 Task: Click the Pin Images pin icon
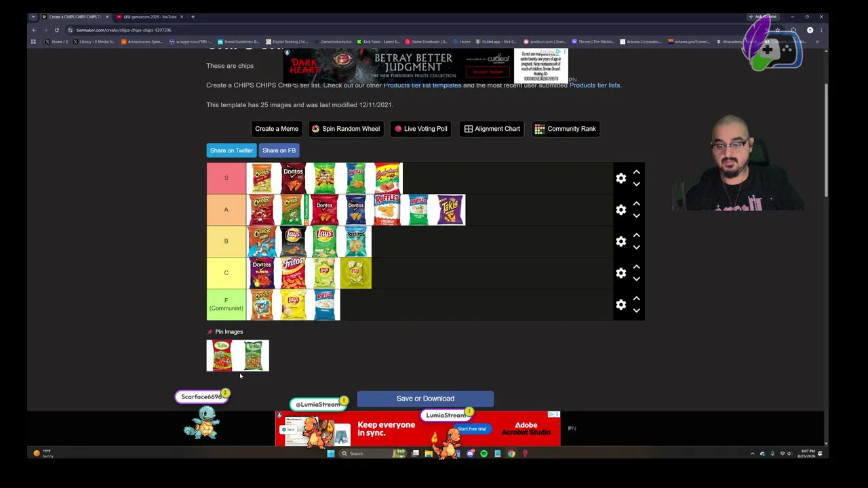(x=210, y=332)
